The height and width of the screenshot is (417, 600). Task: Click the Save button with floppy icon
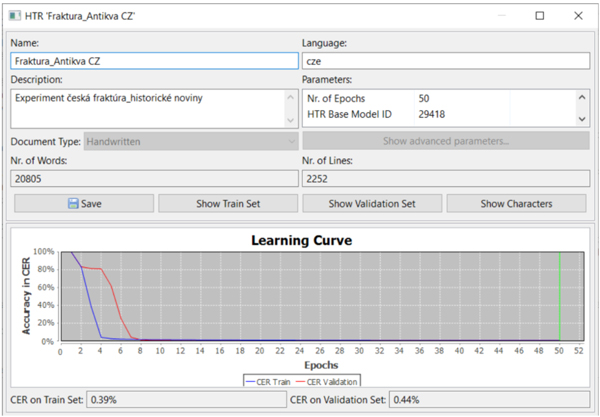tap(84, 204)
